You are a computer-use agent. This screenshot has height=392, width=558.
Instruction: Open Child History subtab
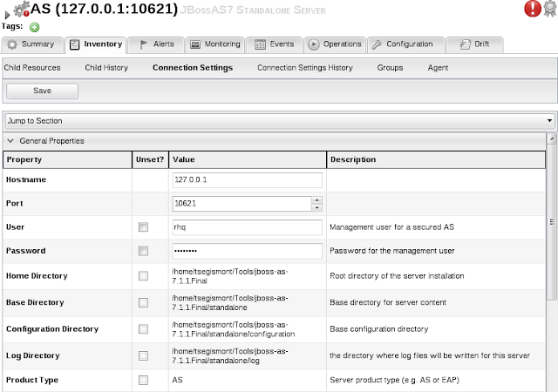(x=106, y=68)
